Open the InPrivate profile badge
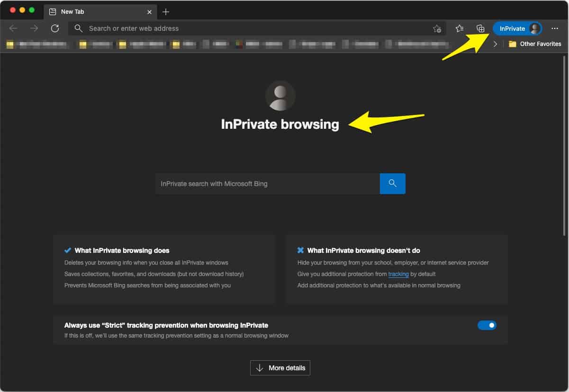 click(x=517, y=28)
